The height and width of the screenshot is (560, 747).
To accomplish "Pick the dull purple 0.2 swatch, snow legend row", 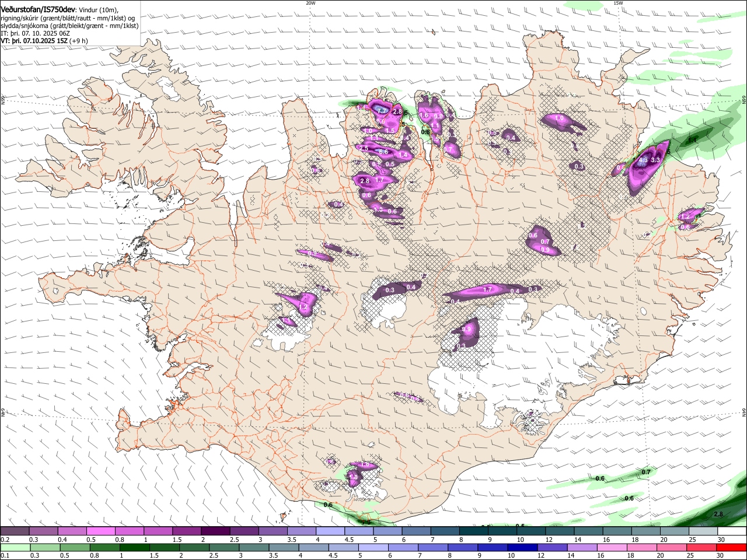I will tap(15, 531).
